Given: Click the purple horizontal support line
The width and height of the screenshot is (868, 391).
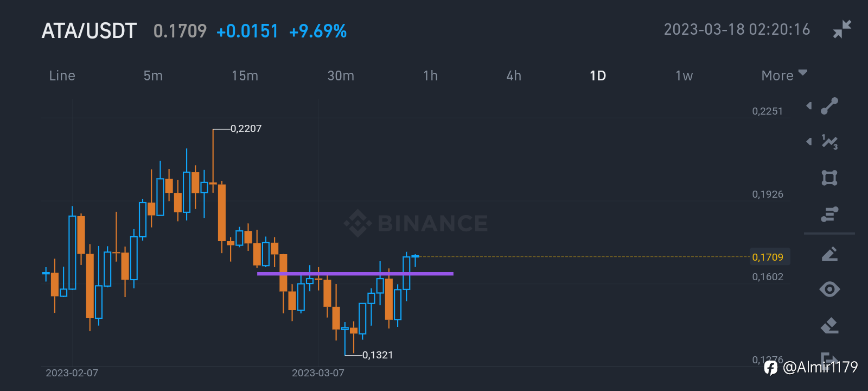Looking at the screenshot, I should (355, 274).
